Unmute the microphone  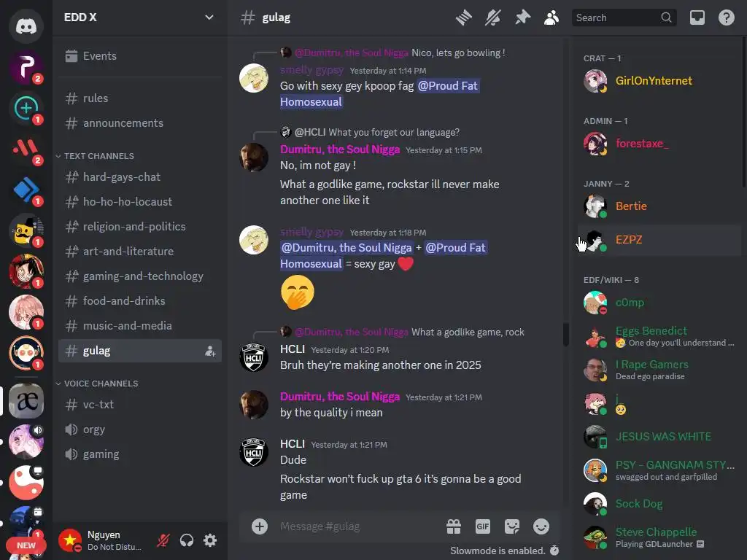point(163,540)
